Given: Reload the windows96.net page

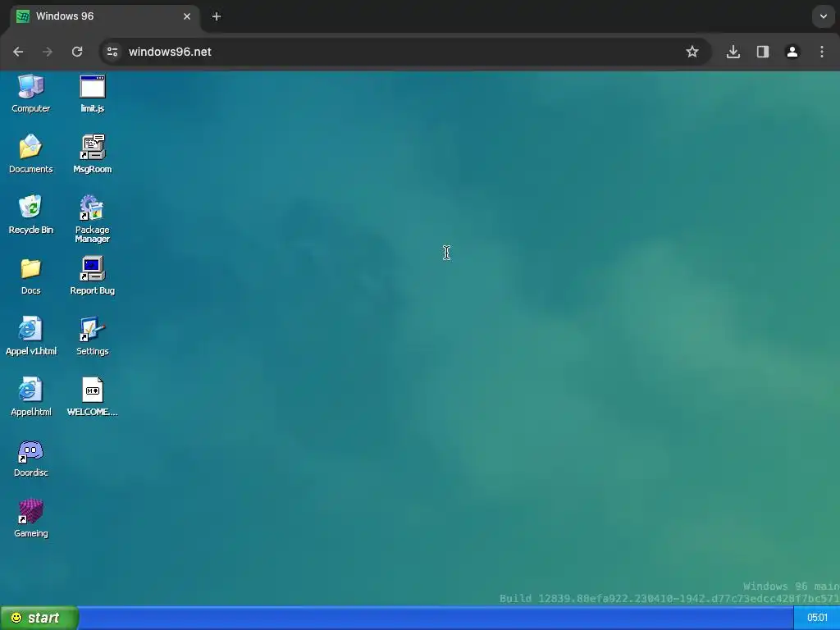Looking at the screenshot, I should pyautogui.click(x=77, y=52).
